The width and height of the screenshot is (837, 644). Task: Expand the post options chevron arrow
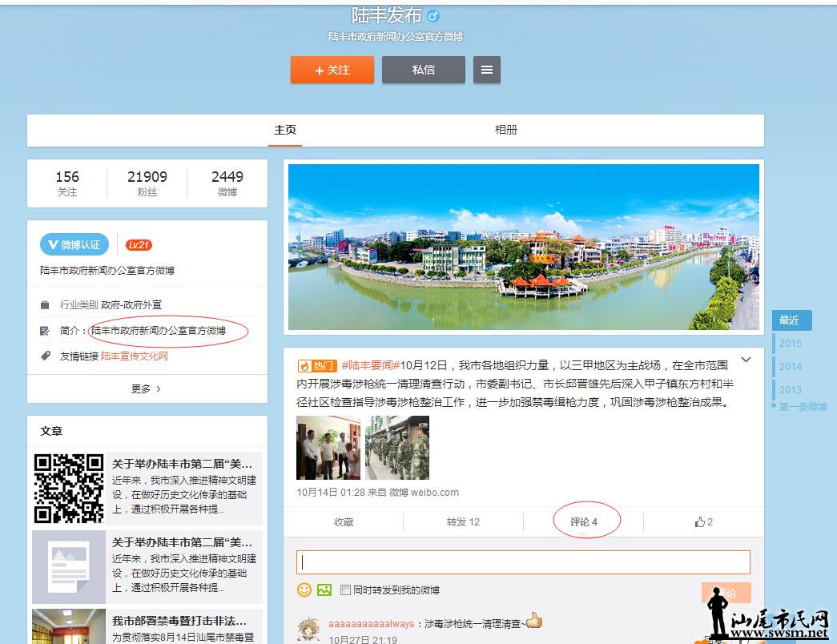tap(746, 360)
